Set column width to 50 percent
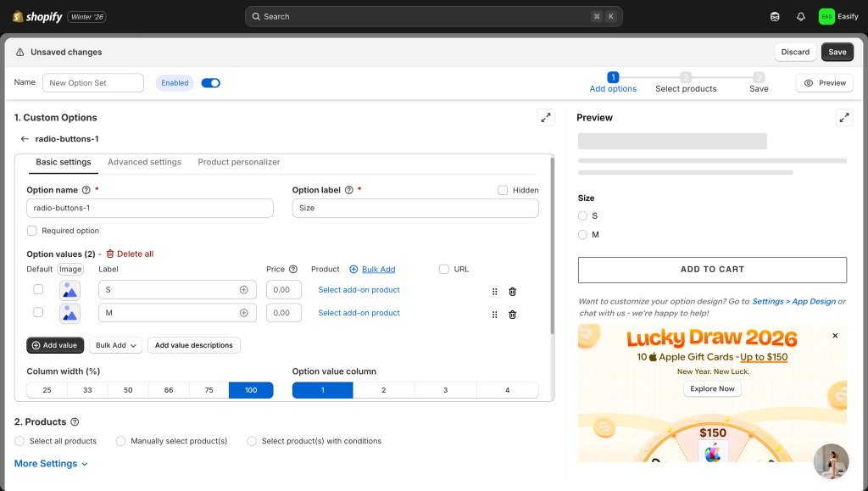Screen dimensions: 868x491 (x=127, y=390)
